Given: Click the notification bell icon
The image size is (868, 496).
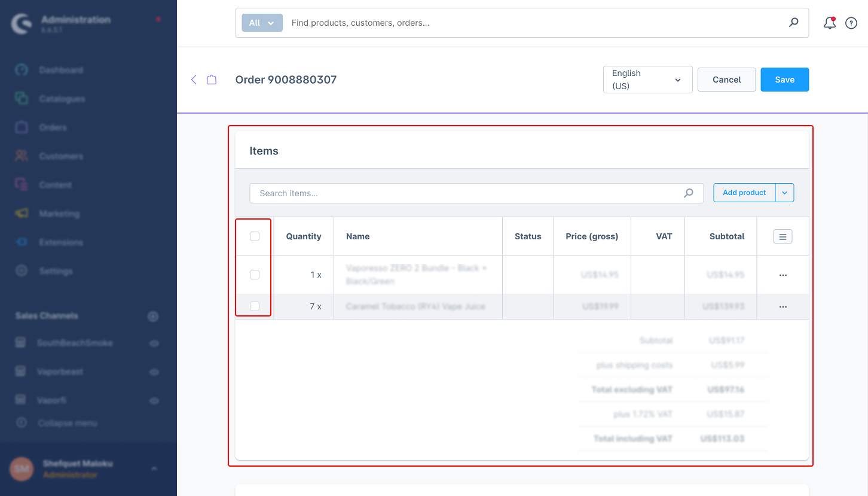Looking at the screenshot, I should click(829, 23).
